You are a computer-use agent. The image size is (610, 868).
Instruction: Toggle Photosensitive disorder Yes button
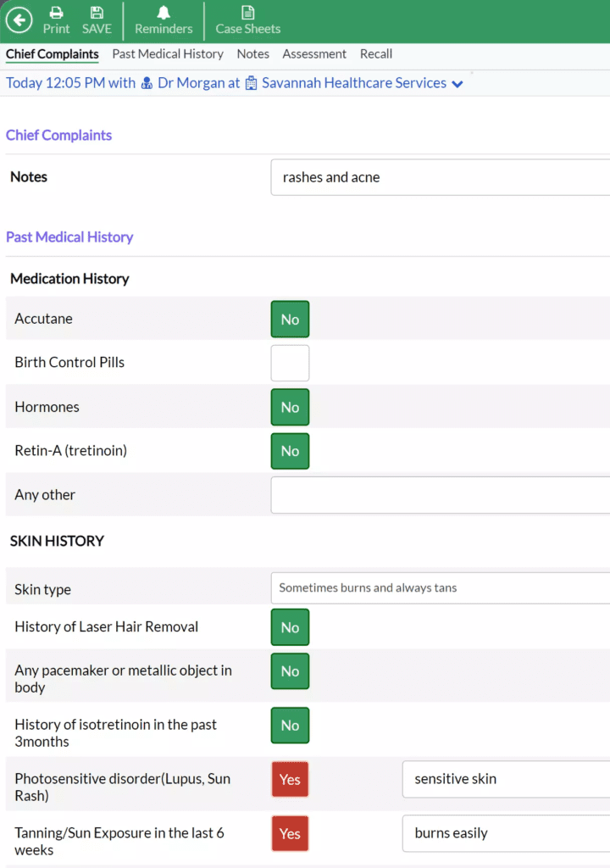coord(290,780)
